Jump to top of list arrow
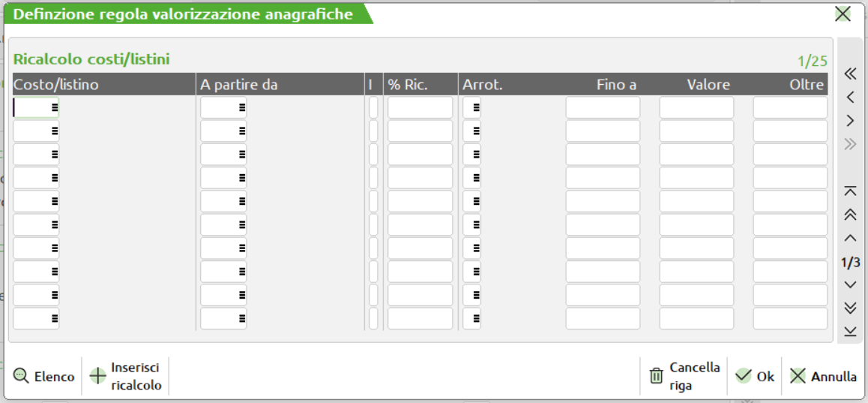Screen dimensions: 868x403 tap(849, 191)
